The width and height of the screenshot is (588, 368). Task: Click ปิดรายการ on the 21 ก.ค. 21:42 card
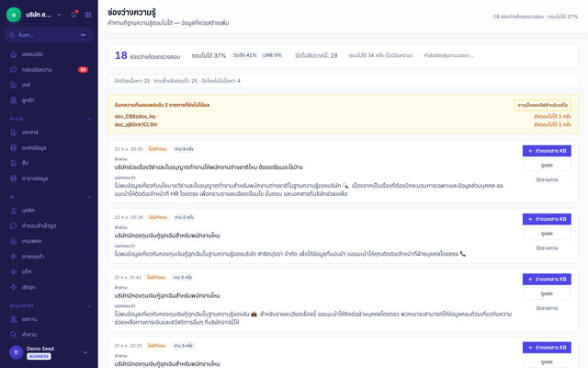click(547, 308)
